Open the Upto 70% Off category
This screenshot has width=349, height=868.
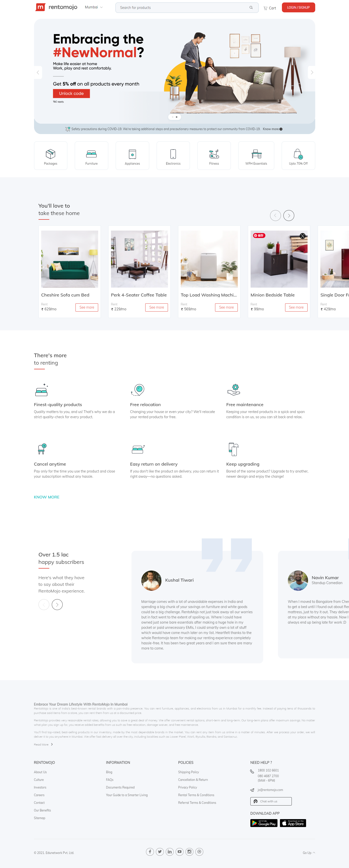[298, 156]
